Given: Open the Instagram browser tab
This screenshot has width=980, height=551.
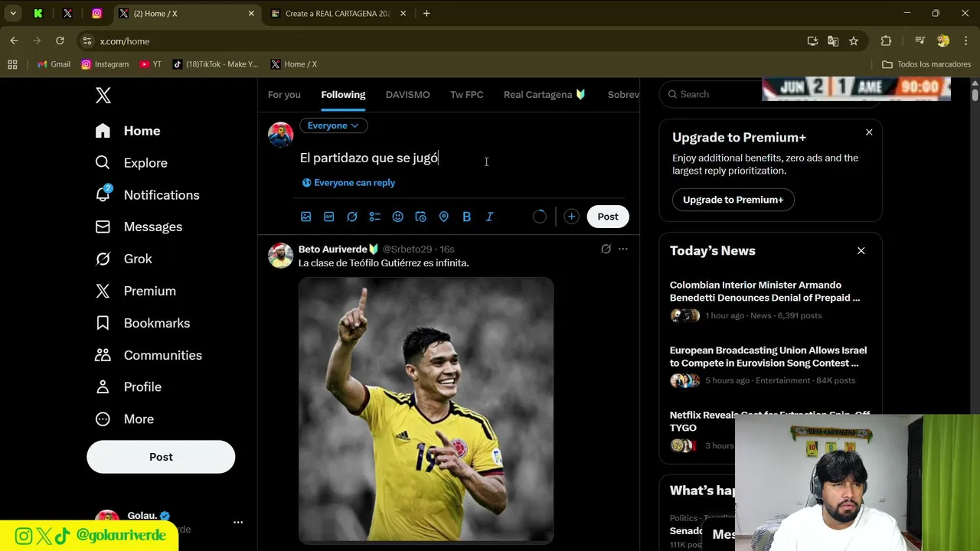Looking at the screenshot, I should (96, 14).
